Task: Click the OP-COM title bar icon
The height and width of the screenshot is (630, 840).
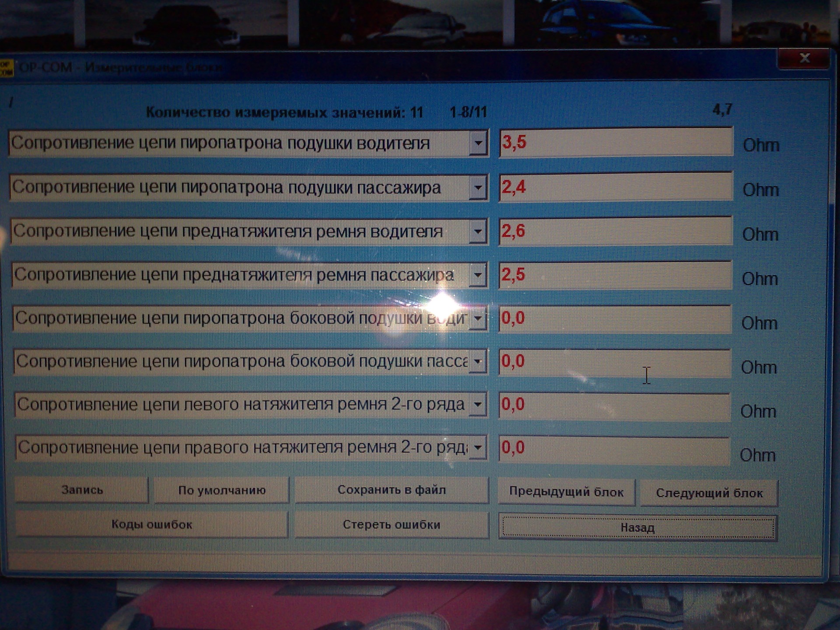Action: (6, 68)
